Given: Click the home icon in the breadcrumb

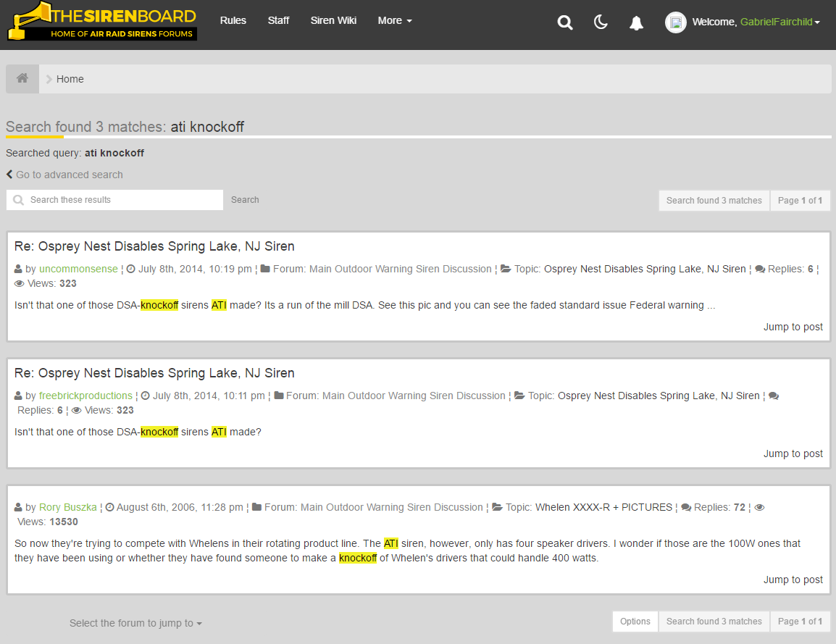Looking at the screenshot, I should click(22, 78).
